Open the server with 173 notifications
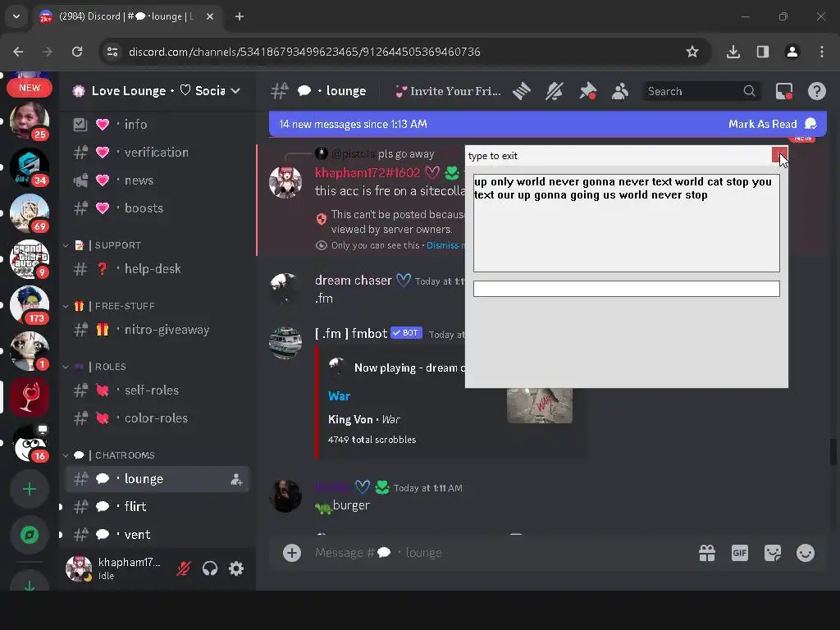Viewport: 840px width, 630px height. click(x=30, y=305)
